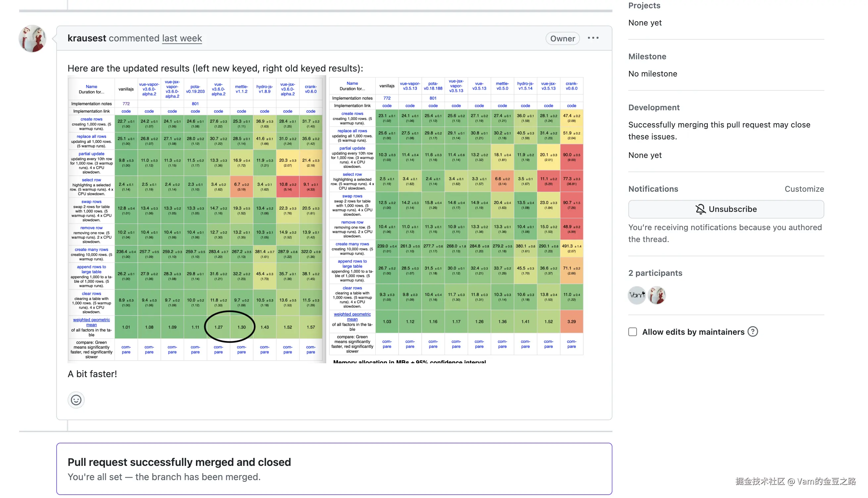This screenshot has width=868, height=498.
Task: Click the Milestone sidebar heading
Action: click(647, 56)
